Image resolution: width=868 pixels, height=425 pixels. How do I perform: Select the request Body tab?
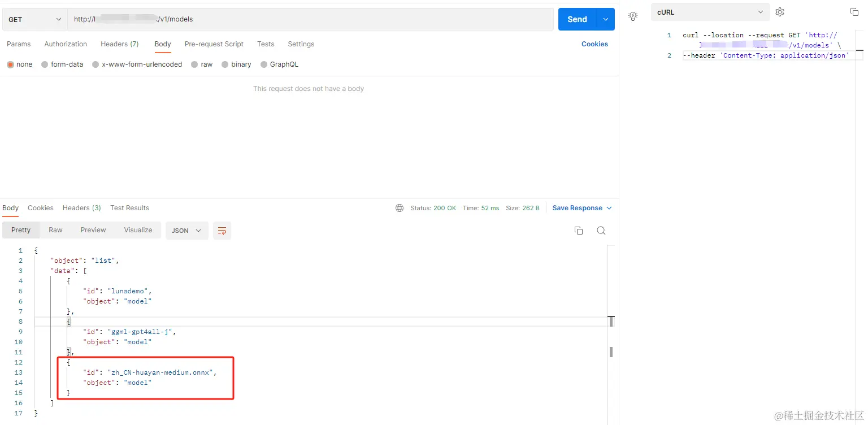click(x=163, y=44)
